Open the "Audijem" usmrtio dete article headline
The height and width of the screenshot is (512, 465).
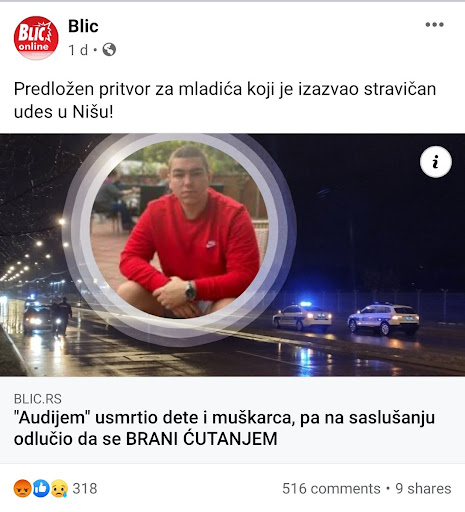pyautogui.click(x=224, y=428)
